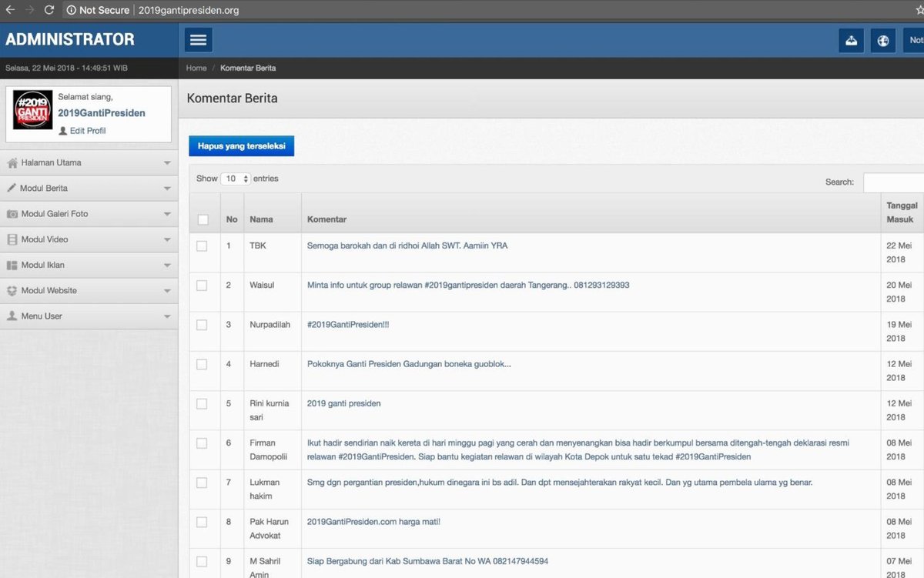The height and width of the screenshot is (578, 924).
Task: Click name 'Firman Damopolii' in table
Action: coord(269,450)
